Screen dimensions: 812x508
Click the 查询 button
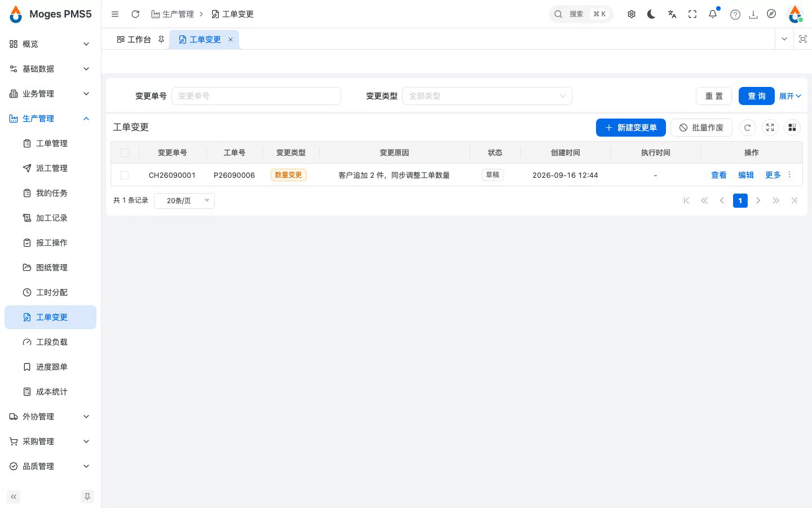coord(757,96)
